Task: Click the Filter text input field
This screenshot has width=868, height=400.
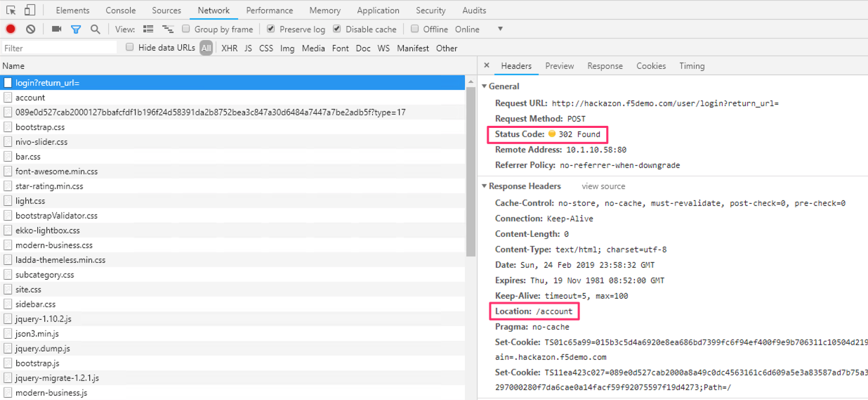Action: pos(60,48)
